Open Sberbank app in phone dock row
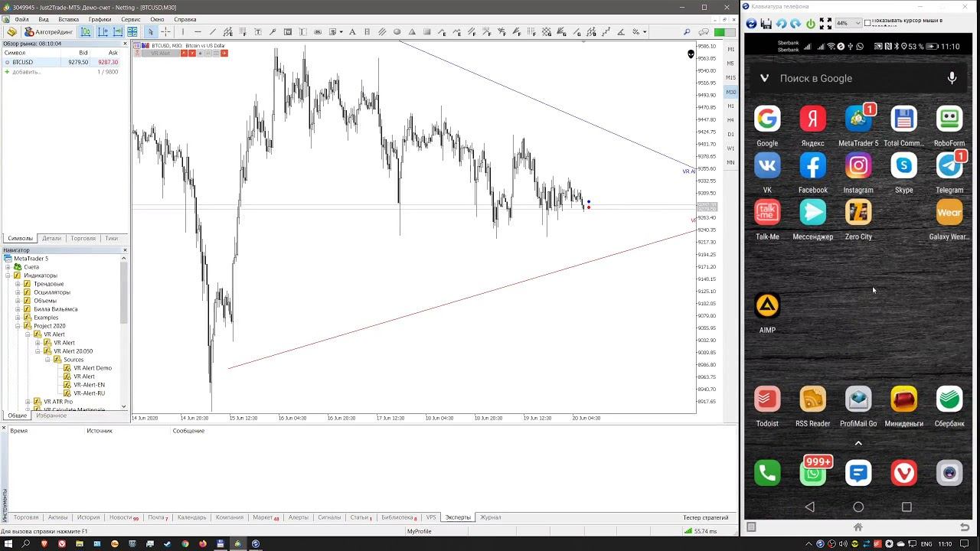 [949, 399]
